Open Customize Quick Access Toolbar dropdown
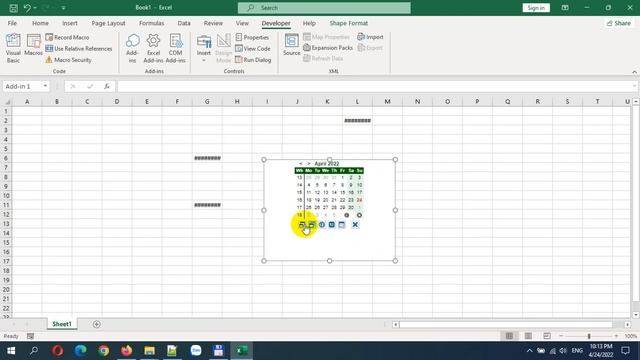 [64, 8]
